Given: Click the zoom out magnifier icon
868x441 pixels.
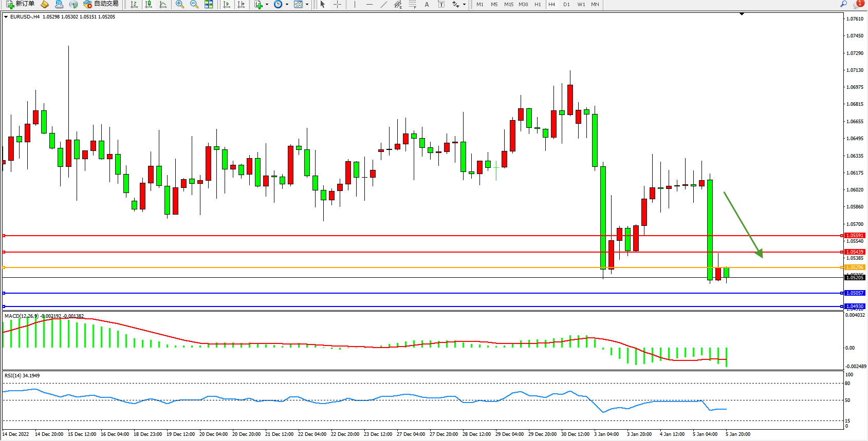Looking at the screenshot, I should click(194, 4).
